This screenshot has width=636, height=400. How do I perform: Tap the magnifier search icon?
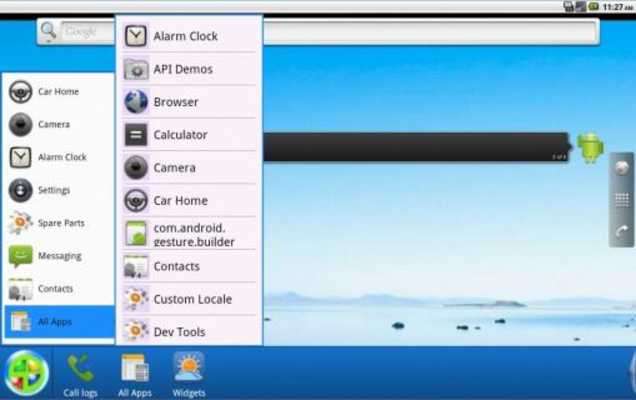[x=48, y=31]
